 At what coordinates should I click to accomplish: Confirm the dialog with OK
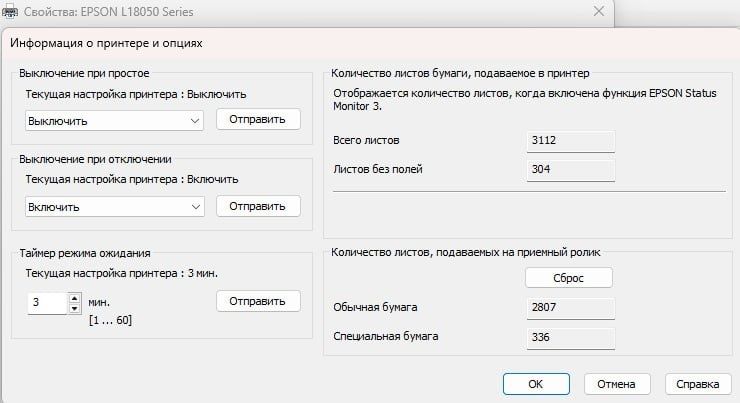pyautogui.click(x=536, y=384)
